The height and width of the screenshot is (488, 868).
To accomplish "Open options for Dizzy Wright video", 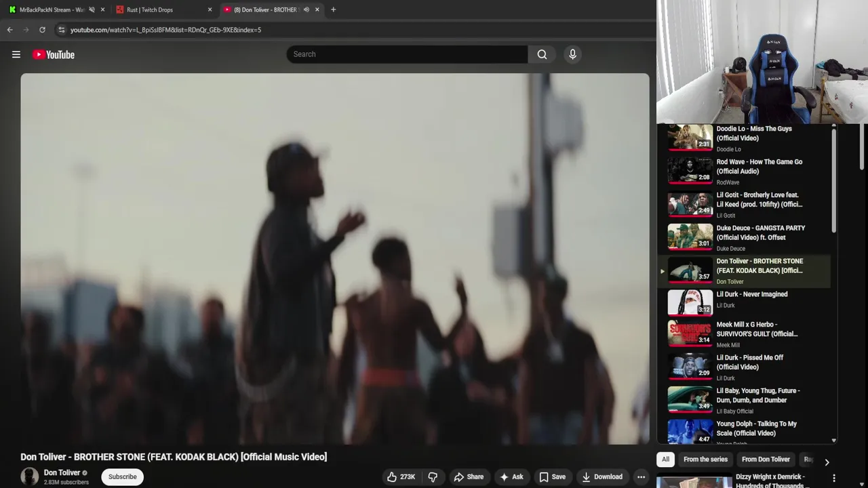I will (x=834, y=478).
